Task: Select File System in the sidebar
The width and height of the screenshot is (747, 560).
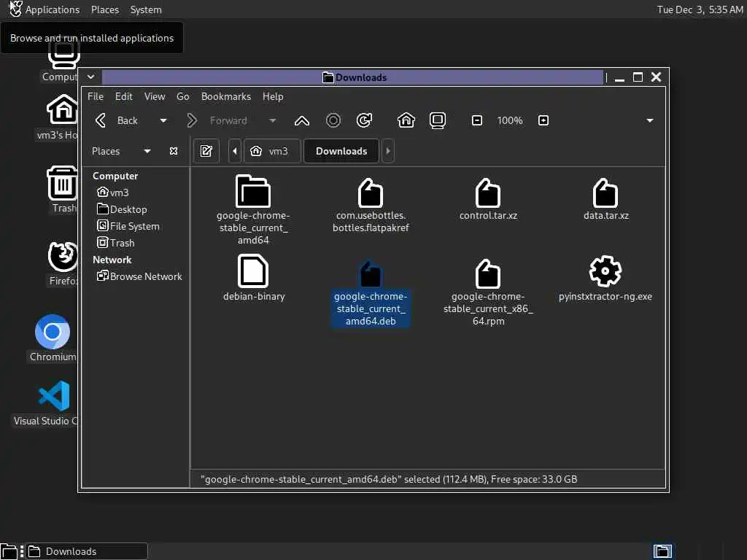Action: 128,226
